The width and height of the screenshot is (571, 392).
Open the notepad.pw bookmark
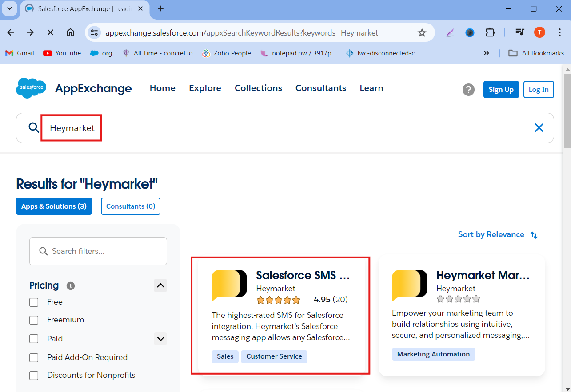[x=298, y=53]
